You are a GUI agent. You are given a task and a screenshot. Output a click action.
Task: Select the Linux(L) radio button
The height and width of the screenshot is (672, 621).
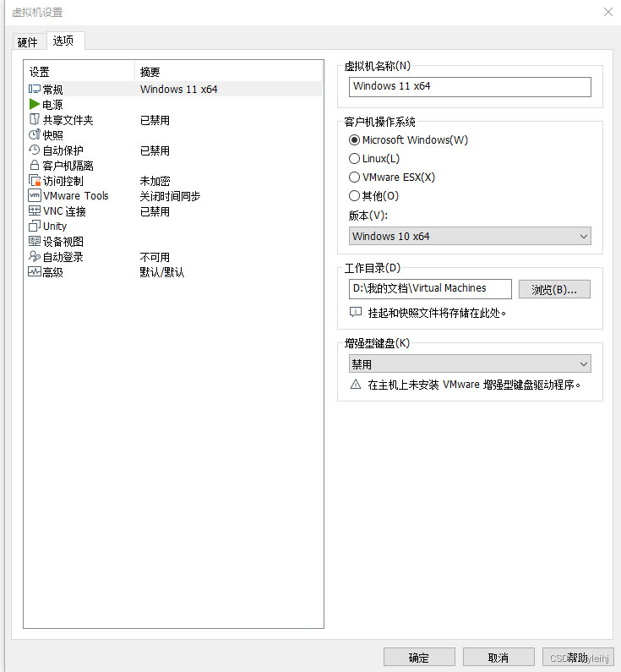click(354, 159)
